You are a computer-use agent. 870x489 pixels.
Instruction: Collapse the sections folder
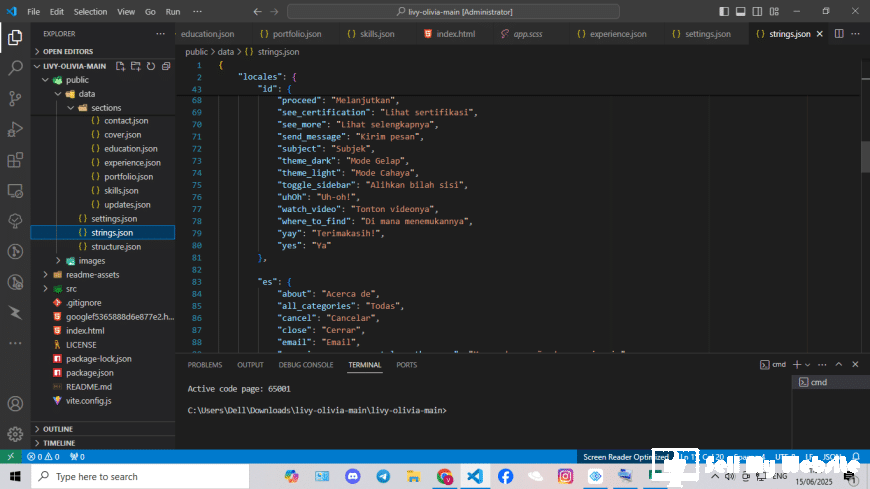pyautogui.click(x=105, y=107)
